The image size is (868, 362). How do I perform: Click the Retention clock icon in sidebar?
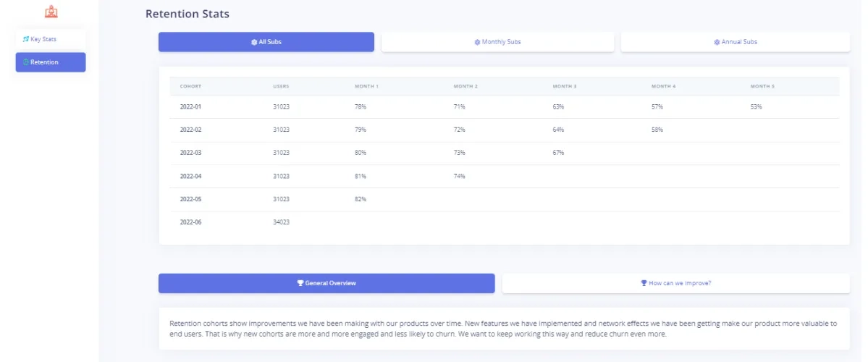point(25,62)
